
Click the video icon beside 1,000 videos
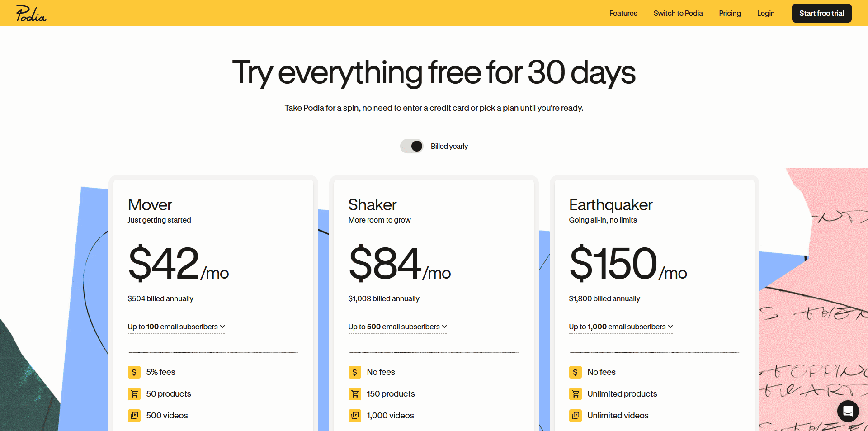[x=355, y=416]
